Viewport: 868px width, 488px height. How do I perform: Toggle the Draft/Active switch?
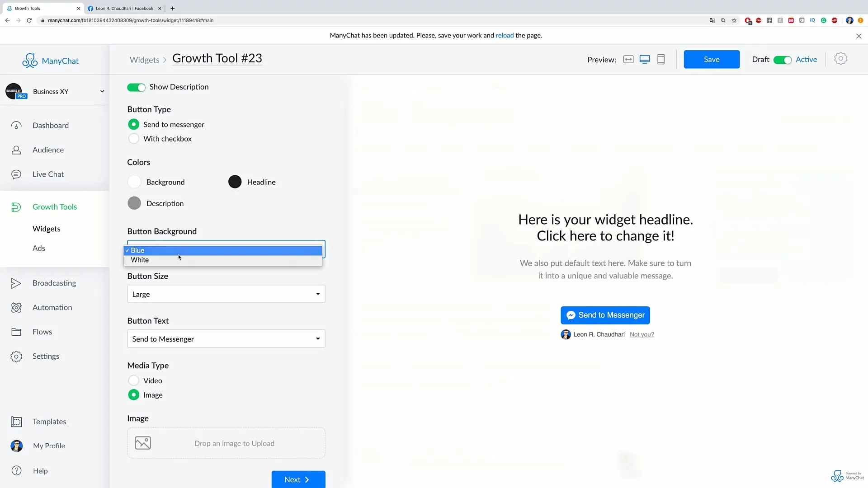point(782,60)
